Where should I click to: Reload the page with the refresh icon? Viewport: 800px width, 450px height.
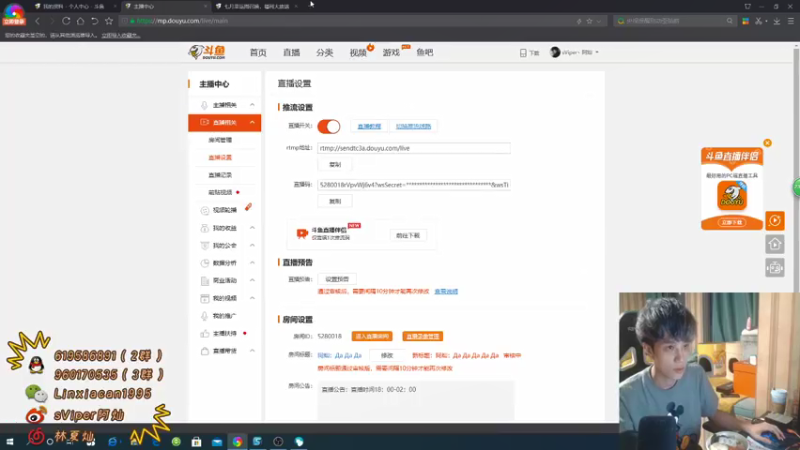click(x=66, y=21)
